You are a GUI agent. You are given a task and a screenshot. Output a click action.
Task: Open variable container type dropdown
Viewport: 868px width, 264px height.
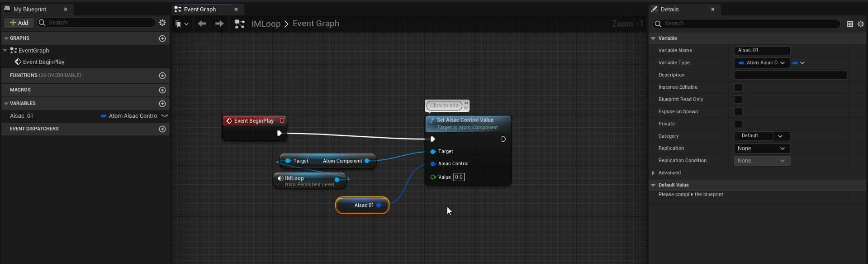799,63
